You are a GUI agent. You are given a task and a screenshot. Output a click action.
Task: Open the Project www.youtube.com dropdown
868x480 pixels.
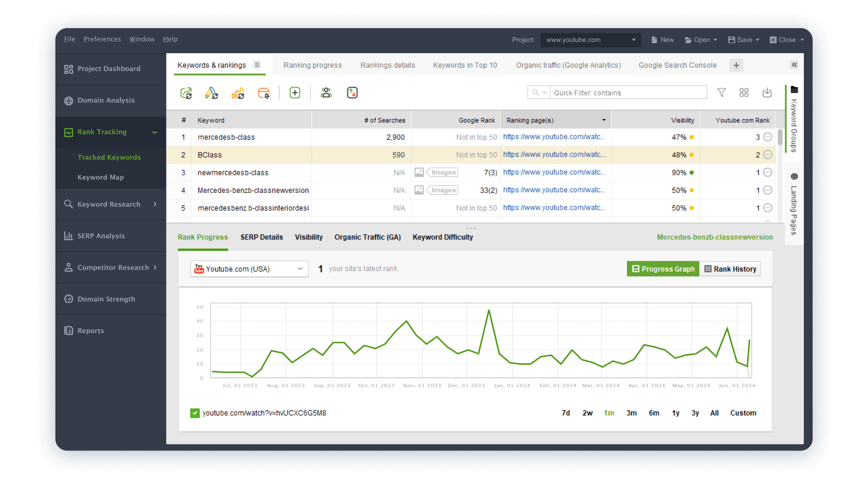coord(591,40)
